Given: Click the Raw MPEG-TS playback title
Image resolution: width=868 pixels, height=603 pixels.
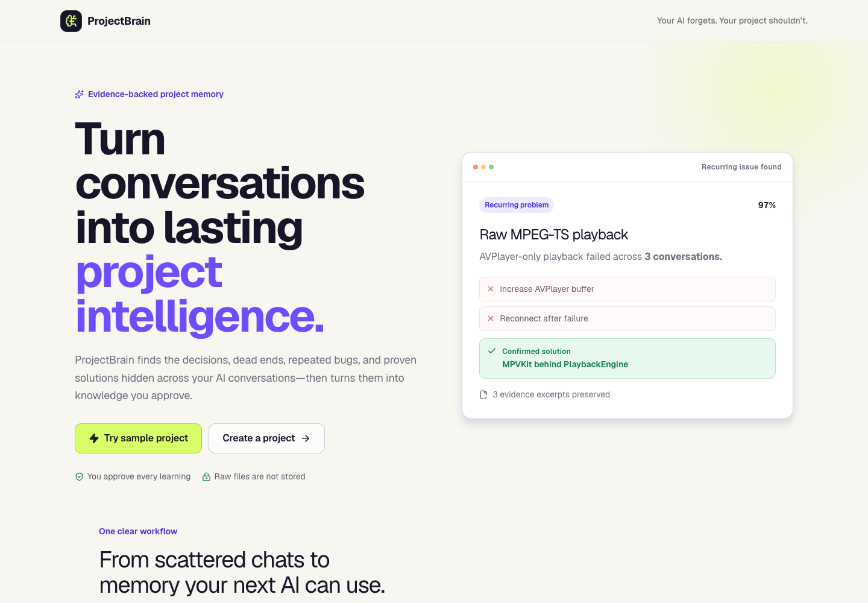Looking at the screenshot, I should pos(554,235).
